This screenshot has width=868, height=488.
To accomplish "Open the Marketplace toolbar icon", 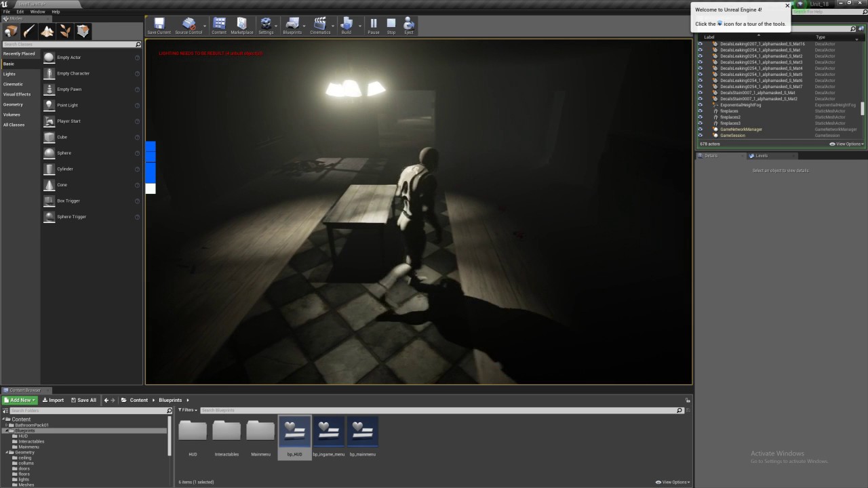I will coord(242,26).
